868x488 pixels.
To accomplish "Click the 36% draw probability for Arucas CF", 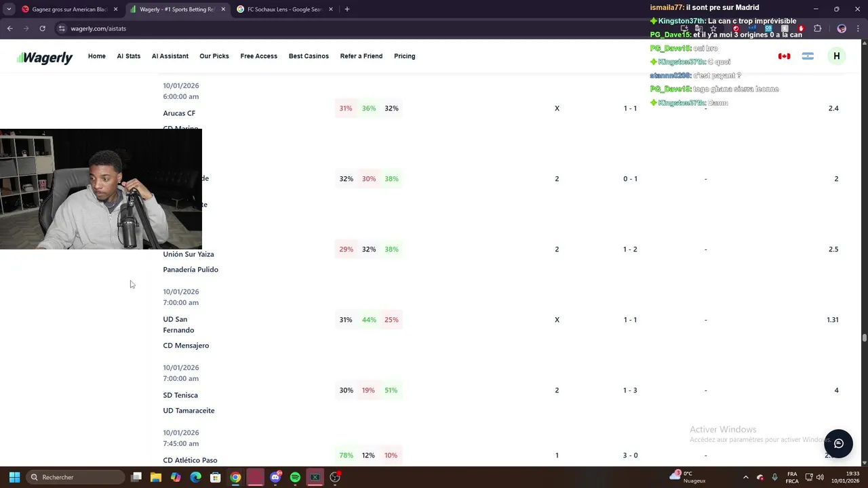I will click(x=369, y=108).
